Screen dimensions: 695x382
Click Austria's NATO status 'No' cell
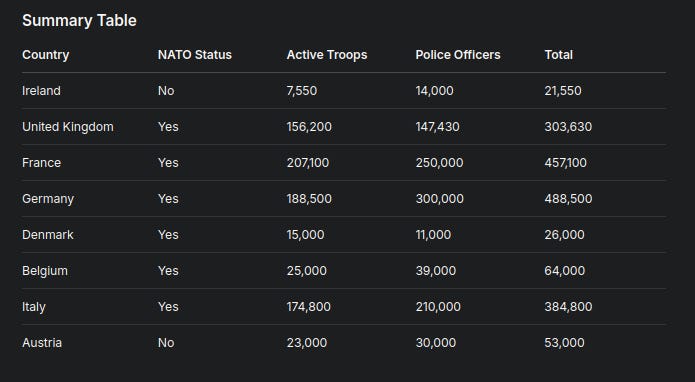click(x=166, y=343)
